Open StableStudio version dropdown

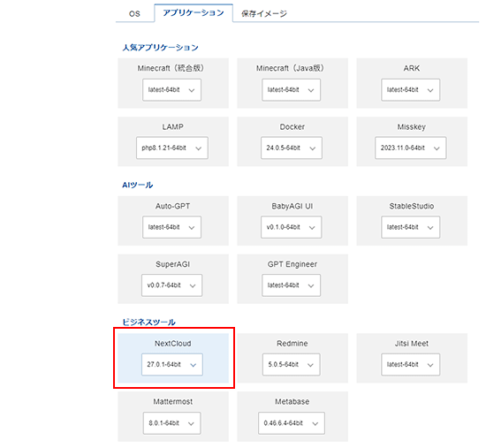[x=410, y=227]
